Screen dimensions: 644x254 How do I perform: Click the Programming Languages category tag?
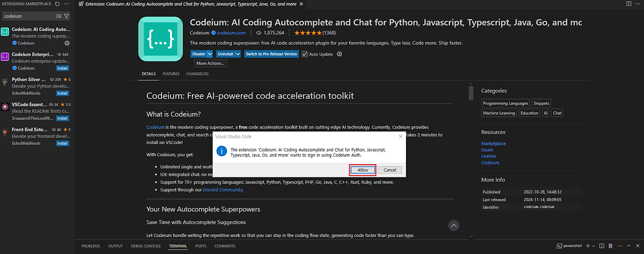(x=506, y=103)
